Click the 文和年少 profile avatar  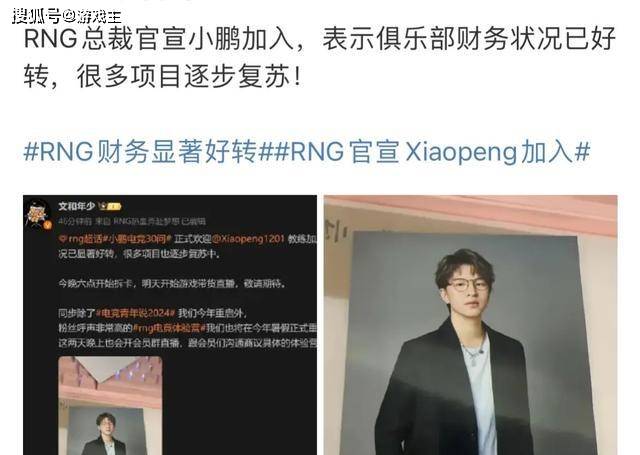(x=39, y=213)
